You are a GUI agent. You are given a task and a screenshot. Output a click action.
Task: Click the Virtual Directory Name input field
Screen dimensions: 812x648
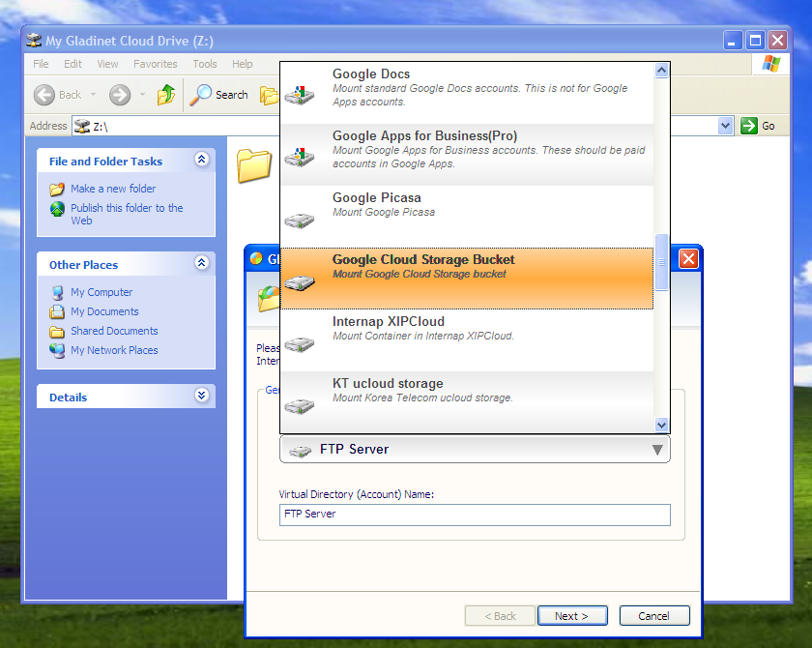pyautogui.click(x=475, y=515)
